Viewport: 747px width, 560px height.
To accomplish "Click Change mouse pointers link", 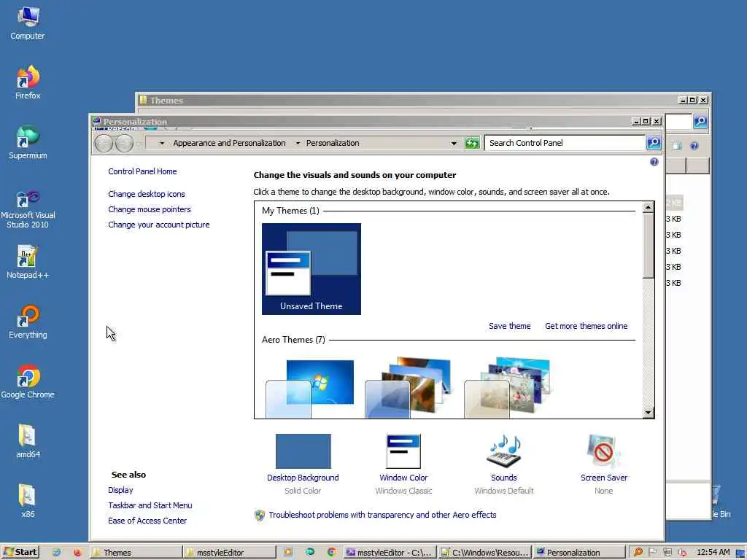I will point(149,209).
